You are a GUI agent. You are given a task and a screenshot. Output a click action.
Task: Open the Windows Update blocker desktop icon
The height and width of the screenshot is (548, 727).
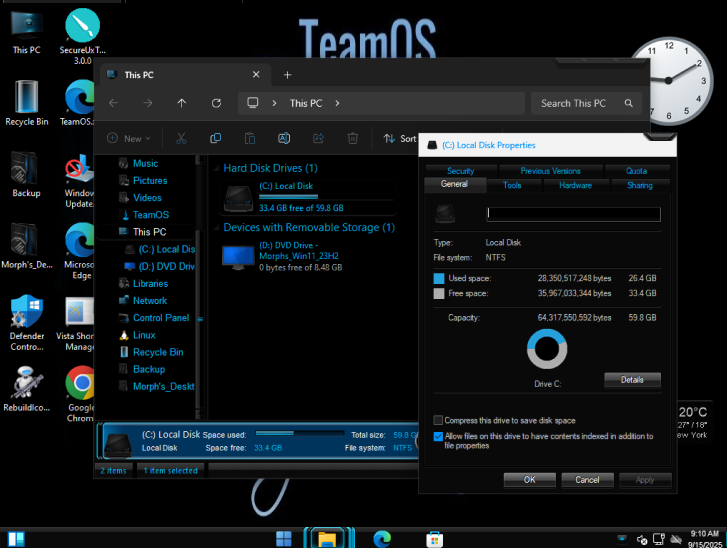pyautogui.click(x=80, y=181)
